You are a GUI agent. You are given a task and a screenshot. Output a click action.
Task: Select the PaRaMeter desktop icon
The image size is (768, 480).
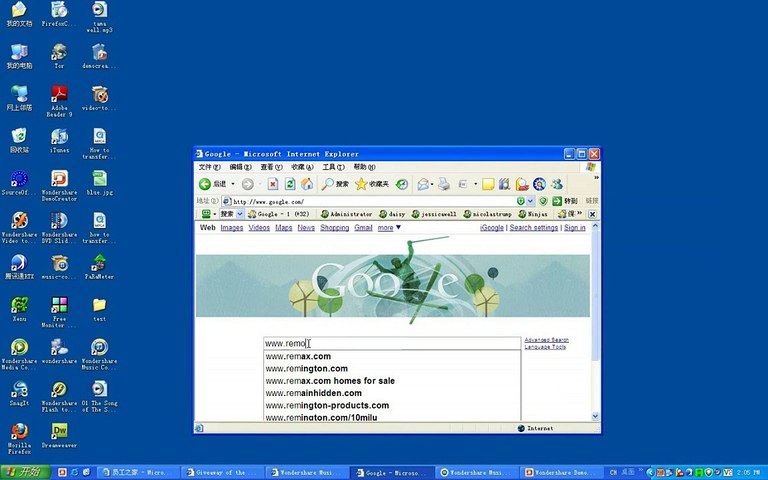click(x=99, y=267)
